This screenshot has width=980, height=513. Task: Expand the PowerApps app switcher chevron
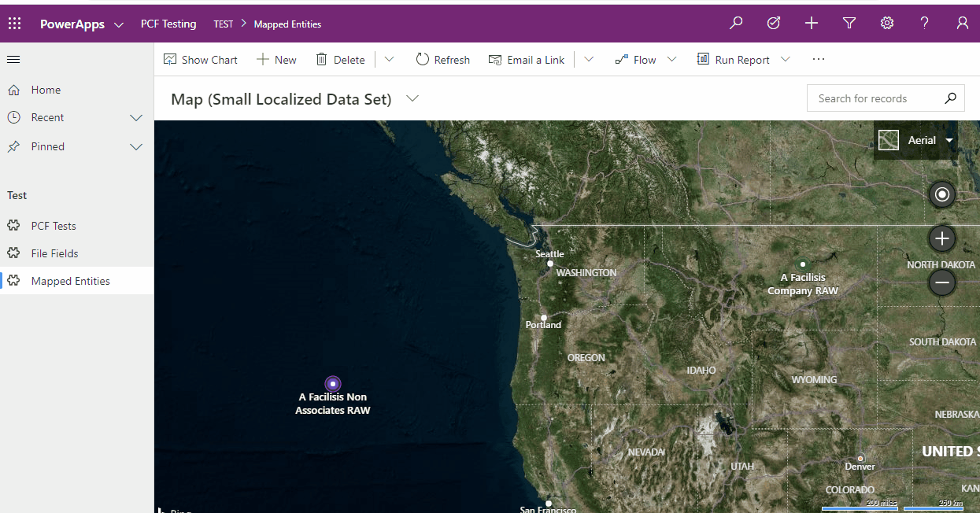[119, 24]
